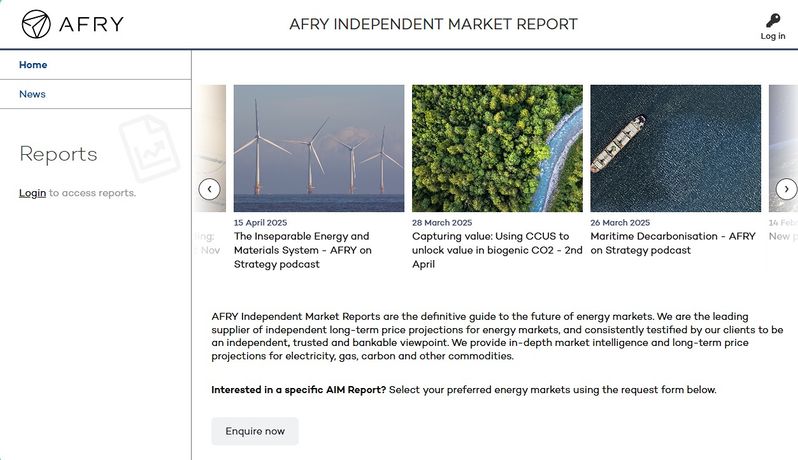Click the AFRY wordmark text
The width and height of the screenshot is (798, 460).
[x=90, y=24]
